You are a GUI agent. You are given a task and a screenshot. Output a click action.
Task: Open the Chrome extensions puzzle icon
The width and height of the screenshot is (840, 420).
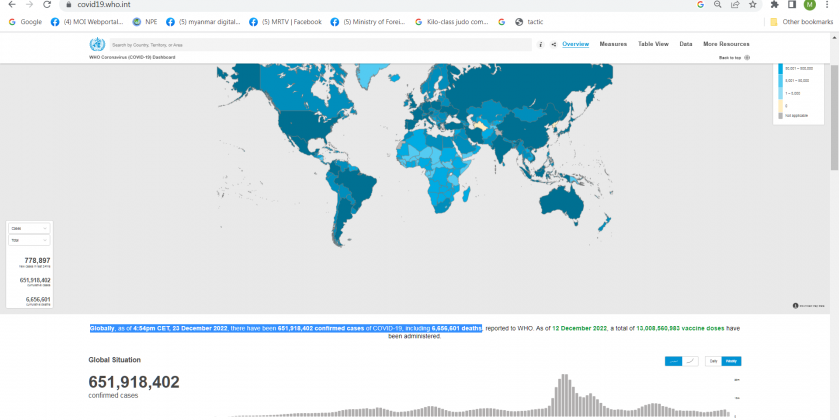pos(774,5)
